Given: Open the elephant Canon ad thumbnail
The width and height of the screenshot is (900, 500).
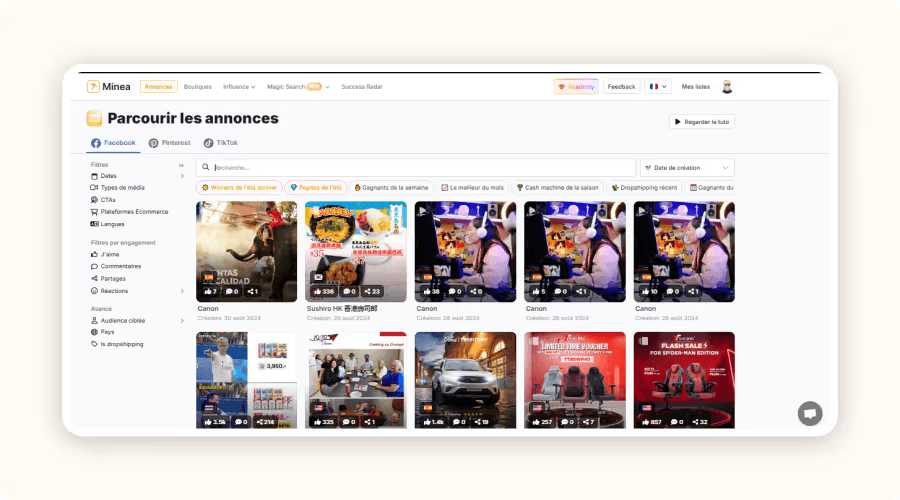Looking at the screenshot, I should click(x=246, y=251).
